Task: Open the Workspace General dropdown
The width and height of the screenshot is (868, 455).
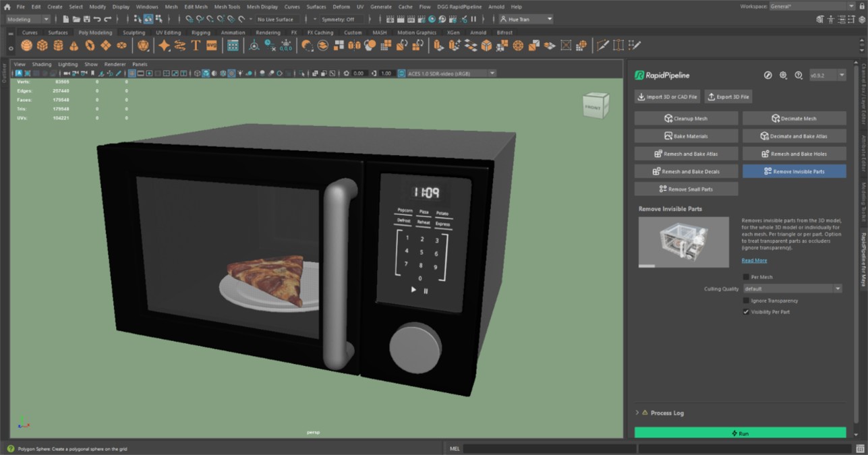Action: [x=812, y=6]
